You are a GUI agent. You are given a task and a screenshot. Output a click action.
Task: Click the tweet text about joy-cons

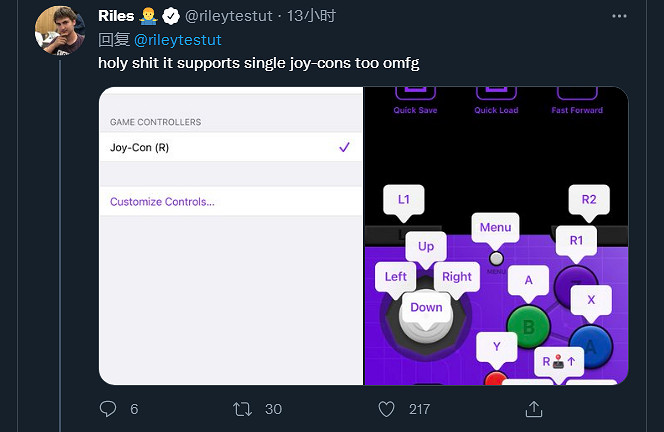(x=258, y=62)
